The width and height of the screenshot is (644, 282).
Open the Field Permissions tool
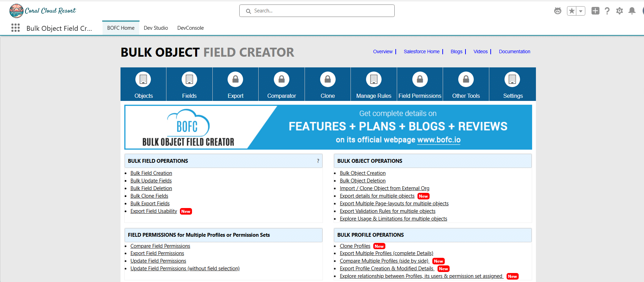click(x=420, y=84)
